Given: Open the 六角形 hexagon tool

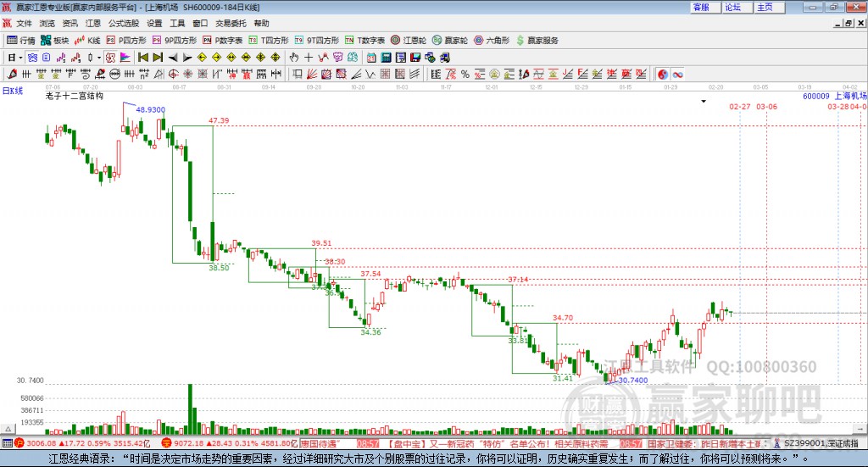Looking at the screenshot, I should pyautogui.click(x=492, y=41).
